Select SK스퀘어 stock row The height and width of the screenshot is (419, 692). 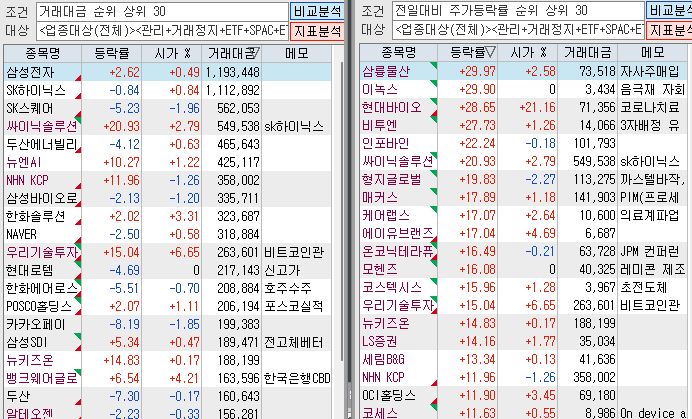pyautogui.click(x=168, y=108)
